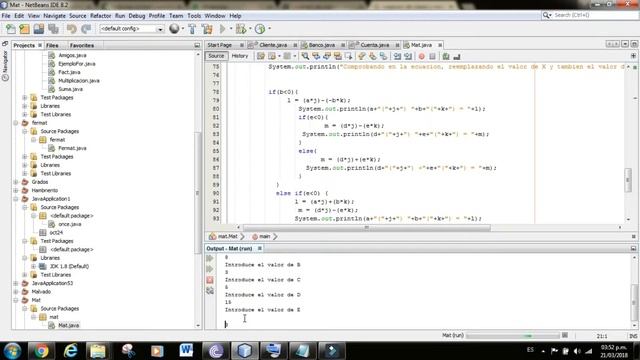Click the Build Project hammer icon

click(x=192, y=29)
